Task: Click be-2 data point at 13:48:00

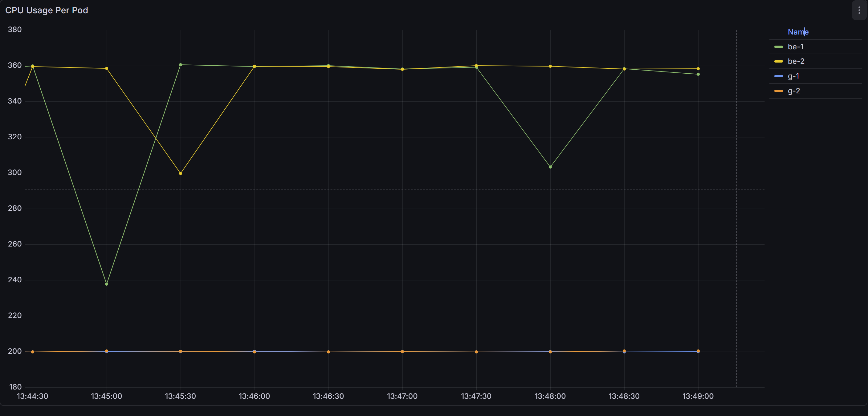Action: coord(550,66)
